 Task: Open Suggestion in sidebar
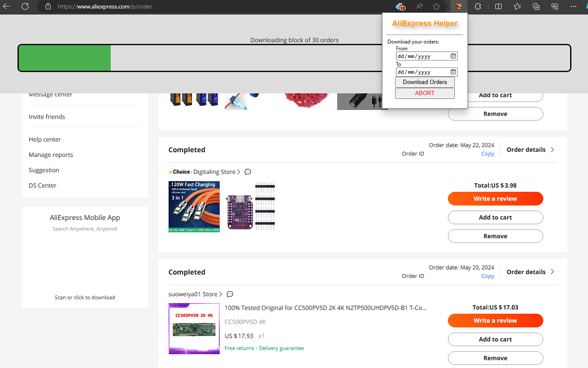pos(44,170)
